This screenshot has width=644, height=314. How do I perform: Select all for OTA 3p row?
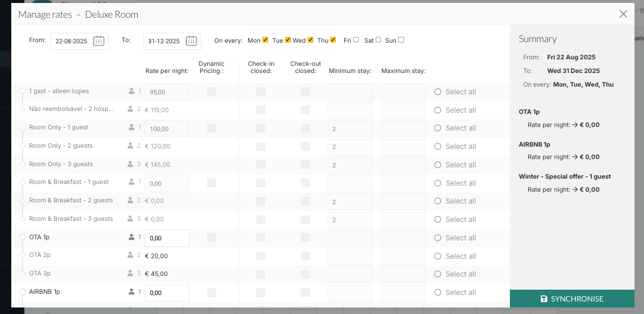coord(455,274)
